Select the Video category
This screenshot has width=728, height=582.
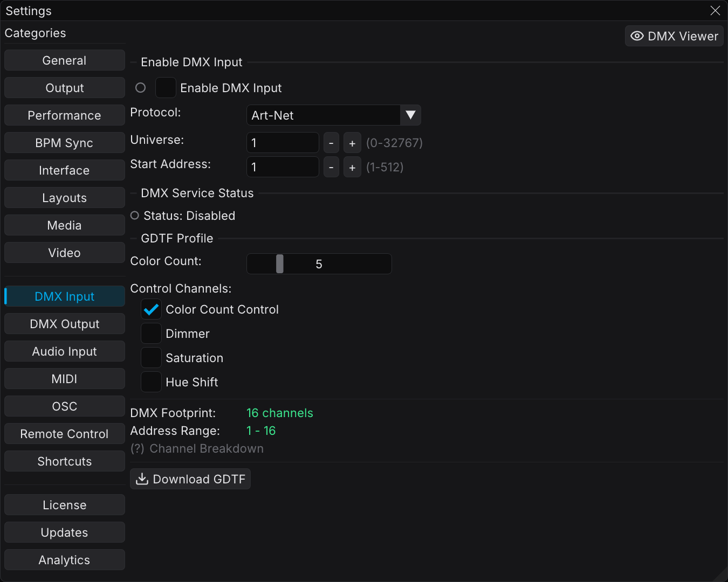coord(65,253)
